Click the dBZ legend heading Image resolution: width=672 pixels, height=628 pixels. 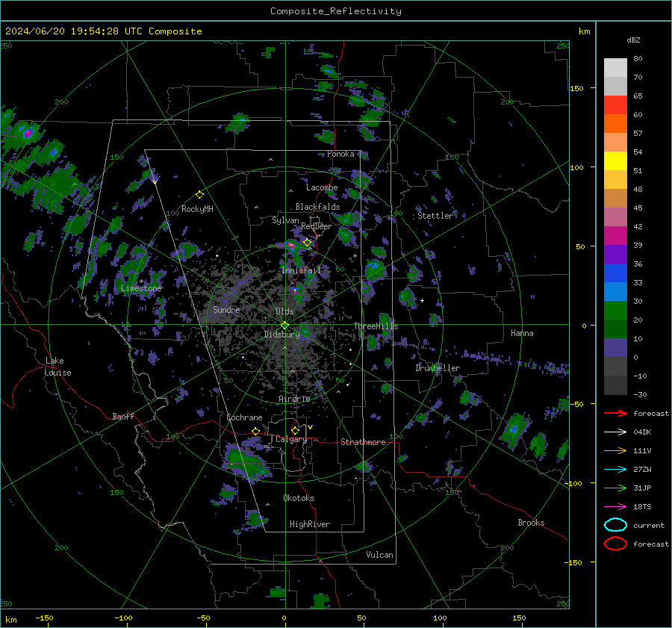pyautogui.click(x=633, y=40)
